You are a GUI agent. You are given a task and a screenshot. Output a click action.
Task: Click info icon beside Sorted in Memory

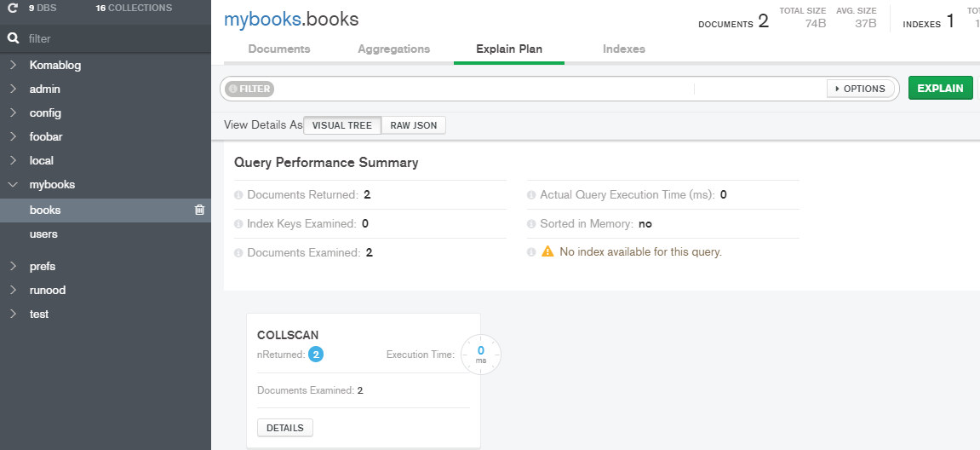point(532,224)
